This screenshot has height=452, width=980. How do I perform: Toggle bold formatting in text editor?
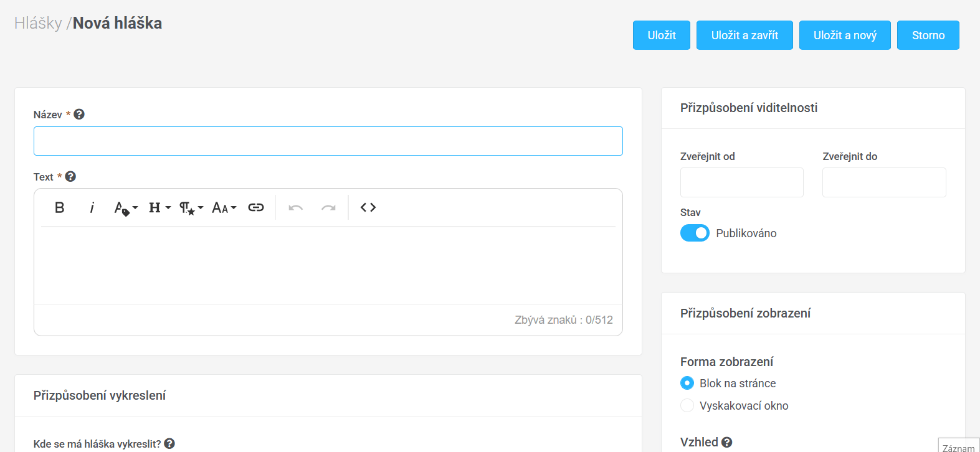tap(60, 207)
